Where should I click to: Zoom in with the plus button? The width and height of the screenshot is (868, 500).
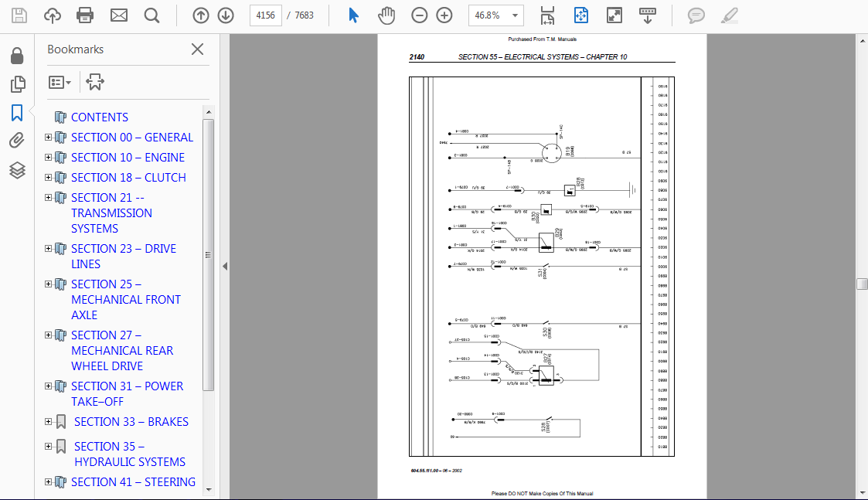(x=444, y=15)
